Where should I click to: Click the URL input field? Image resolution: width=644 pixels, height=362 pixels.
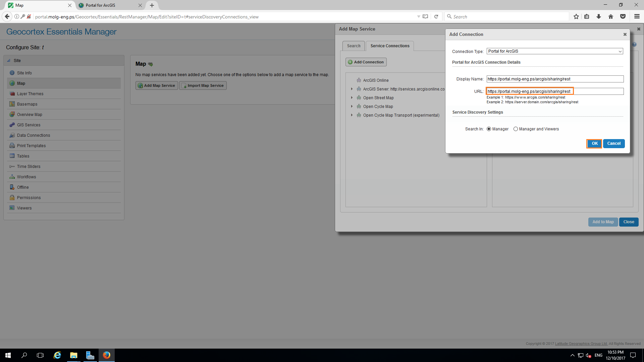click(555, 92)
